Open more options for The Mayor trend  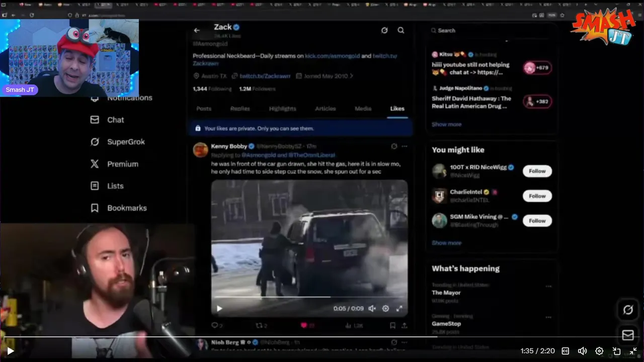(548, 286)
